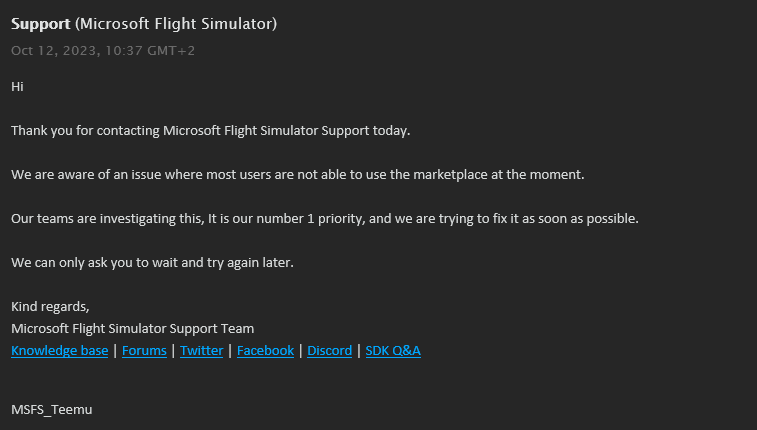This screenshot has height=430, width=757.
Task: Click the 'Hi' greeting line
Action: pyautogui.click(x=17, y=87)
